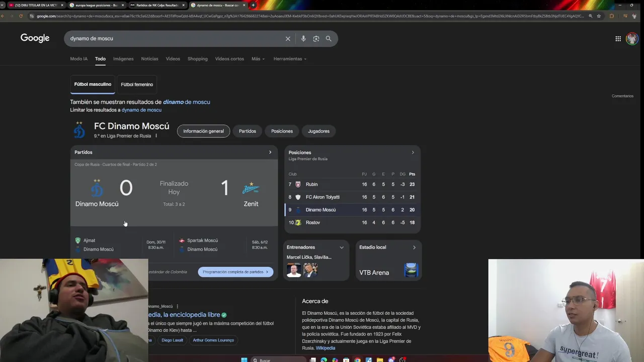Click Dinamo Moscú crest in the match score

pos(97,188)
